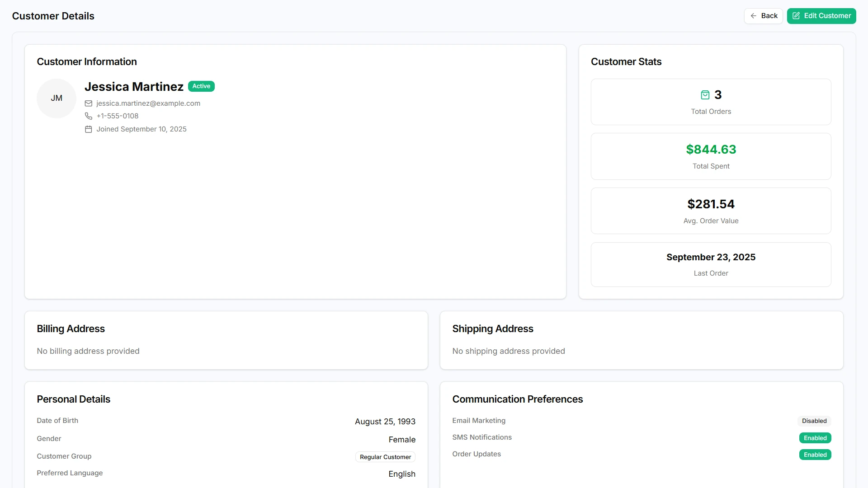Viewport: 868px width, 488px height.
Task: Click the Personal Details heading
Action: 74,399
